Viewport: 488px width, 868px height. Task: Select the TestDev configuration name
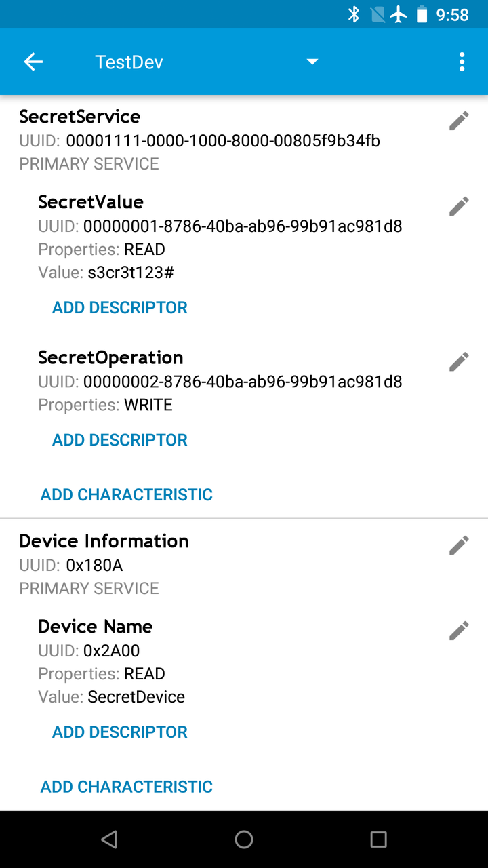(129, 62)
